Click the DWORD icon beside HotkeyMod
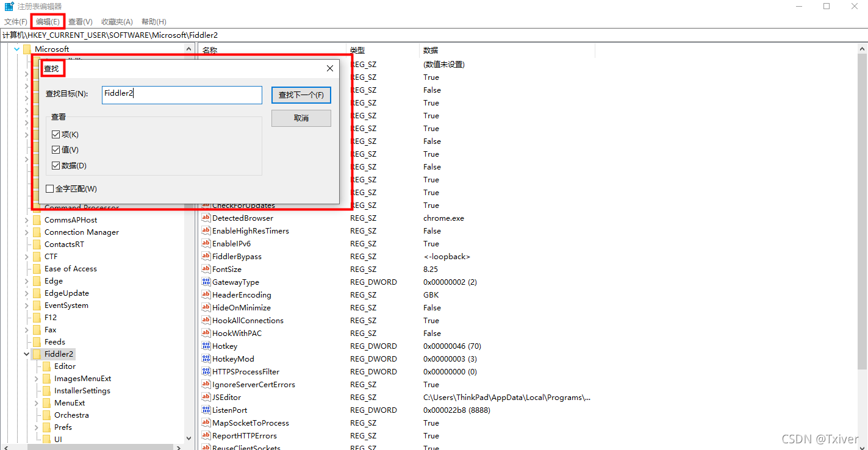This screenshot has width=868, height=450. click(206, 359)
